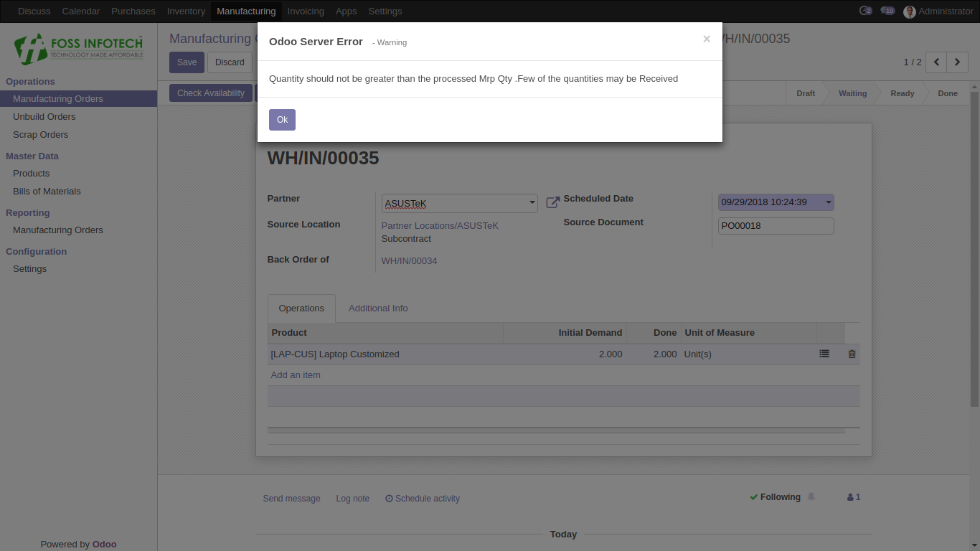Click the Draft status stage
This screenshot has height=551, width=980.
pos(806,93)
